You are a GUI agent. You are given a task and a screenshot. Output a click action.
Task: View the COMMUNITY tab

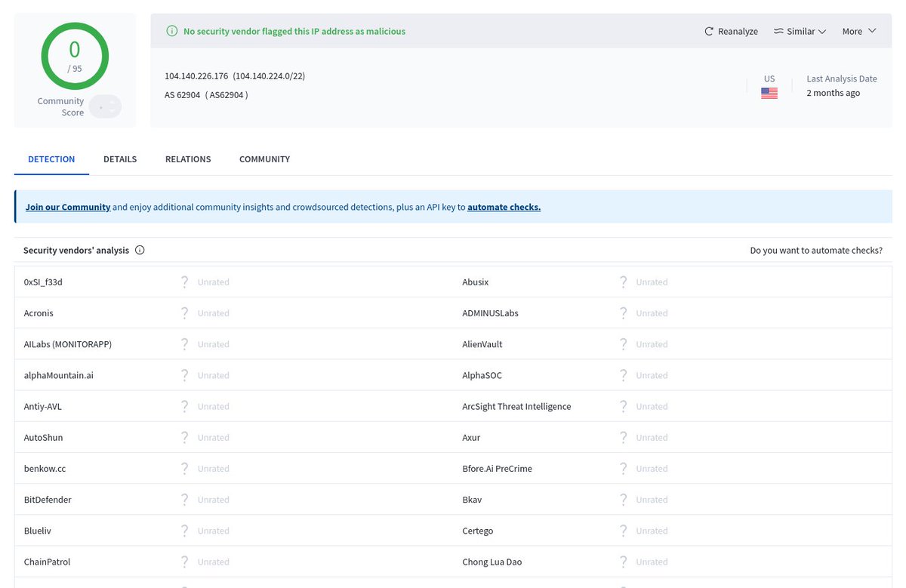coord(264,159)
